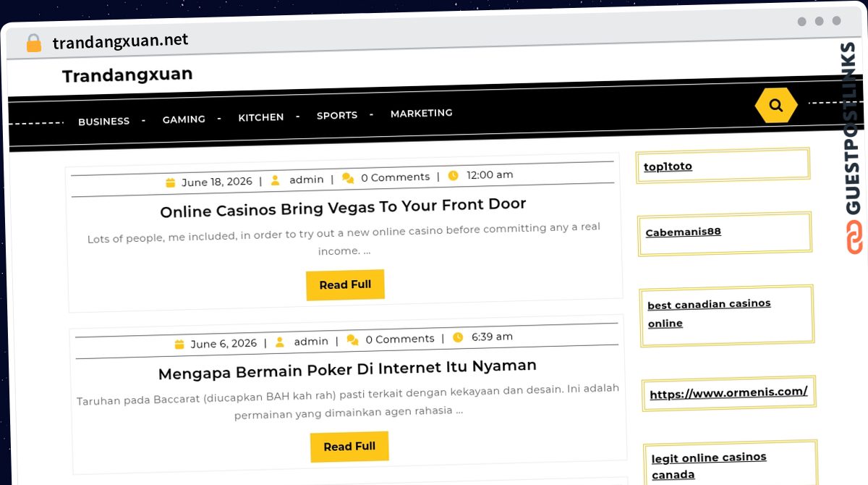This screenshot has width=868, height=485.
Task: Click admin author of the June 6 post
Action: [x=311, y=342]
